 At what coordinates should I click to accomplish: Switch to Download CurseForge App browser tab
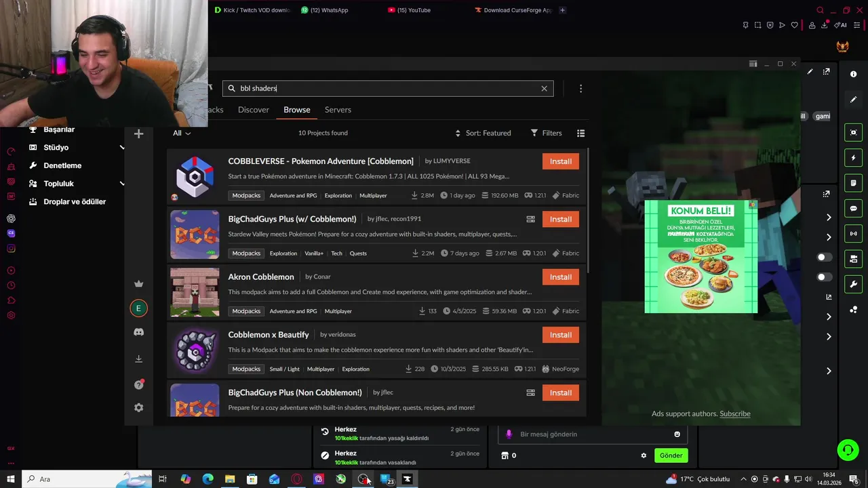(x=513, y=10)
